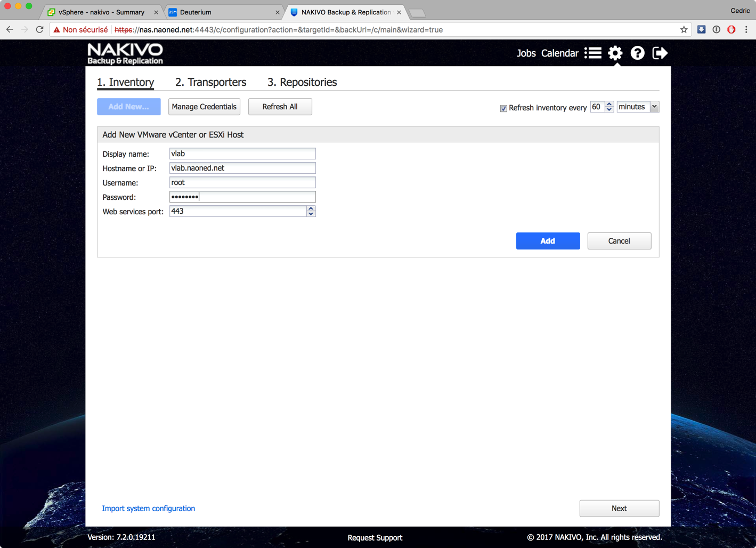Increase the refresh interval stepper value
The height and width of the screenshot is (548, 756).
pos(609,104)
